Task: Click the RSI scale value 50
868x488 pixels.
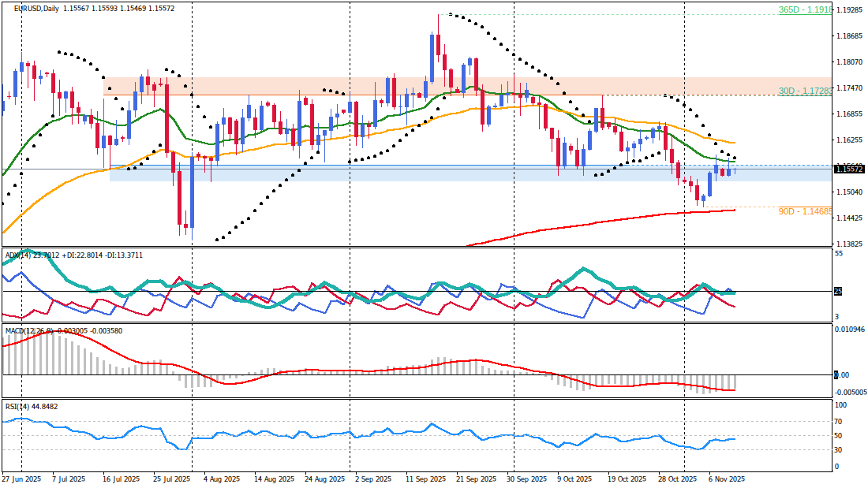Action: click(839, 436)
